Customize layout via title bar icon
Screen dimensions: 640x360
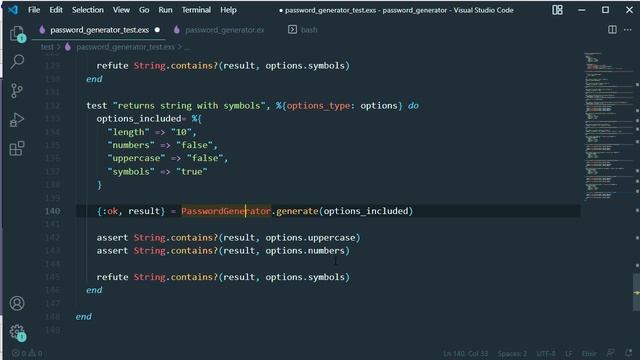(557, 10)
